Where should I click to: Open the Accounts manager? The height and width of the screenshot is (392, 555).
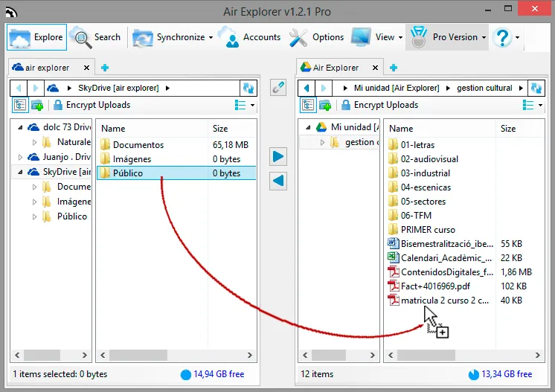[249, 37]
